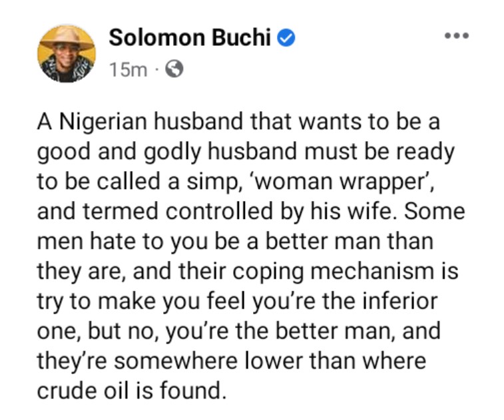Click the globe public-audience icon

174,69
